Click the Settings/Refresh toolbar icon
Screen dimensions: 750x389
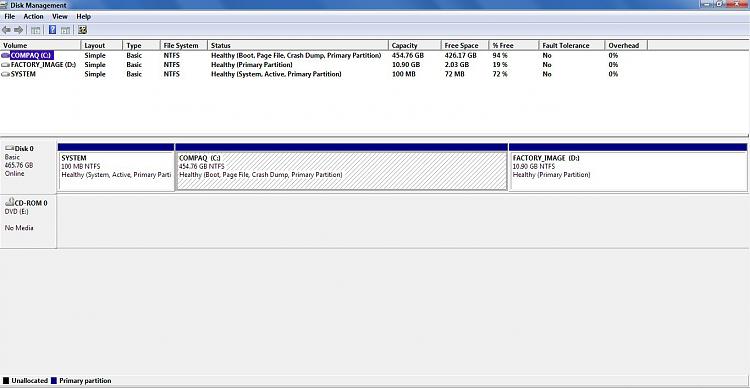pos(83,30)
